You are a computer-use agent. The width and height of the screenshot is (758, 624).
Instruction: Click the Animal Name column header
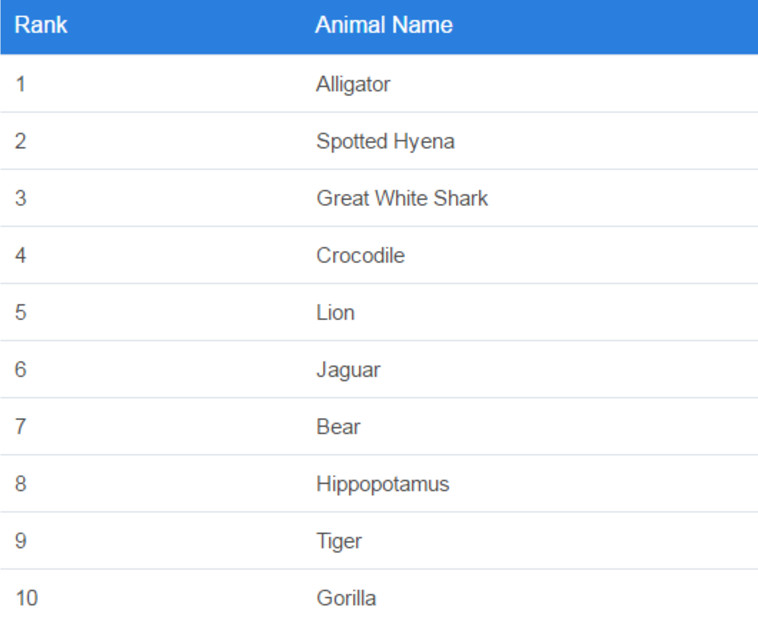(x=384, y=25)
